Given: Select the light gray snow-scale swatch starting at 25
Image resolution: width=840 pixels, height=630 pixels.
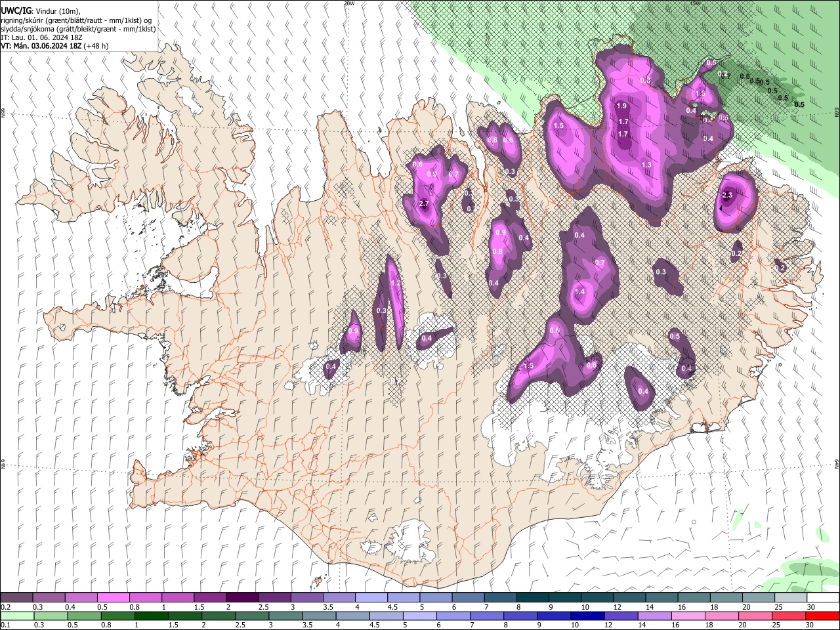Looking at the screenshot, I should (x=791, y=598).
